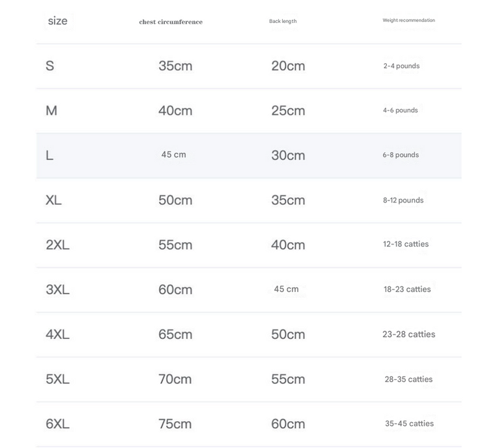Viewport: 496px width, 448px height.
Task: Click the "6-8 pounds" weight cell
Action: pos(401,155)
